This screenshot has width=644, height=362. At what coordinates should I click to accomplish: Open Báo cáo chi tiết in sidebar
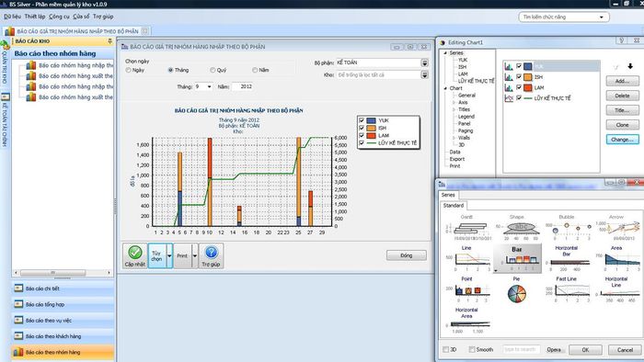point(63,288)
